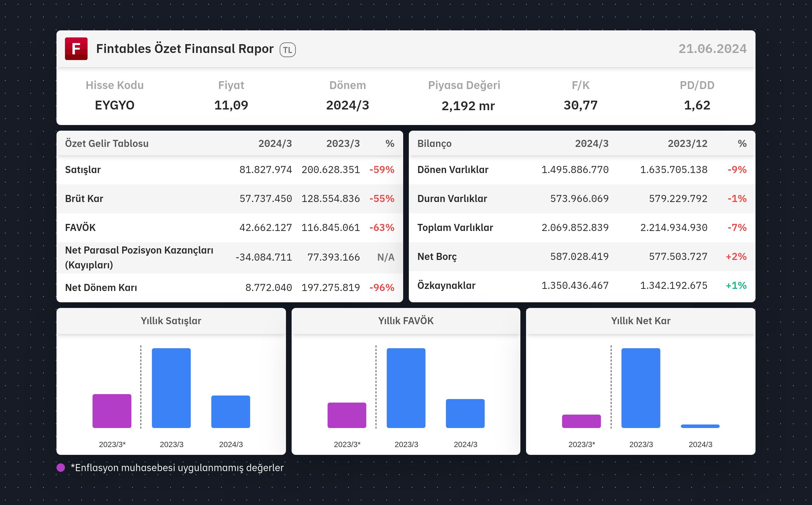Viewport: 812px width, 505px height.
Task: Click the Yıllık Net Kar chart title
Action: 640,321
